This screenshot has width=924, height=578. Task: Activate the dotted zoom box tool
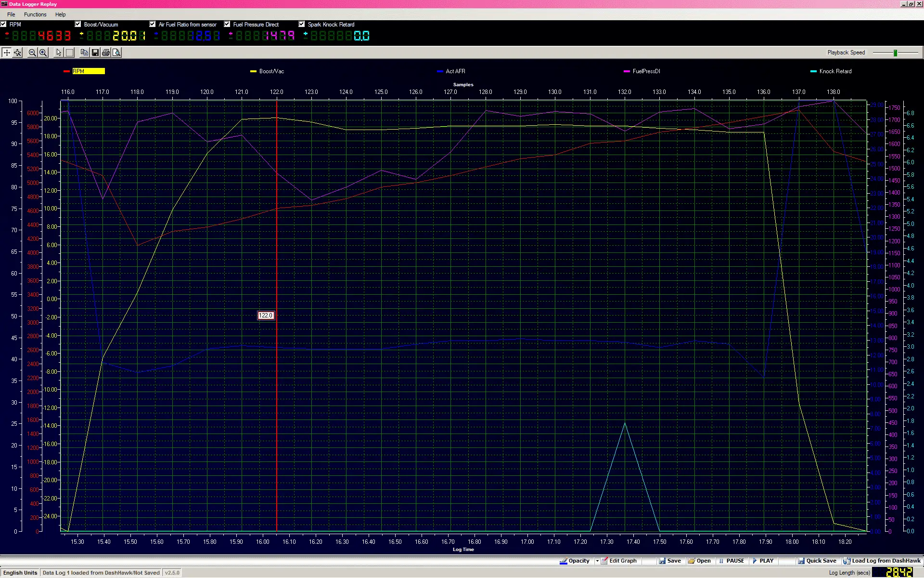click(69, 53)
